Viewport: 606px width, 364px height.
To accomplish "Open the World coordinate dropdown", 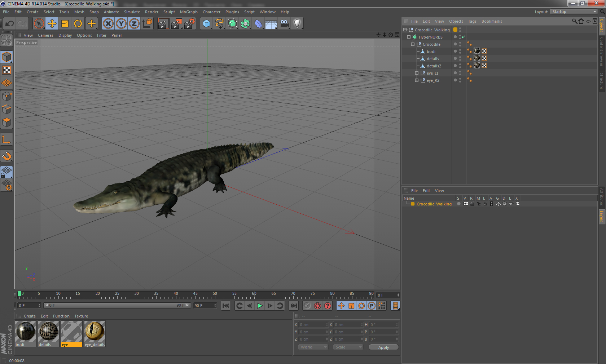I will click(x=313, y=347).
